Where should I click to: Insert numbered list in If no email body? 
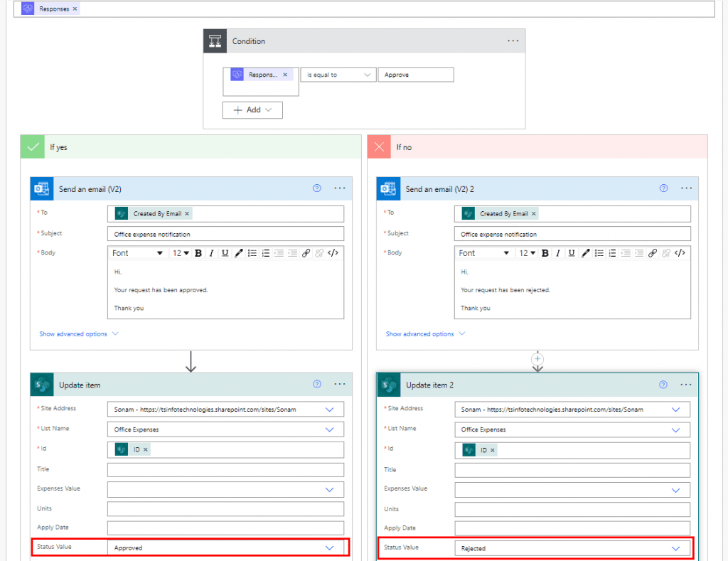coord(612,253)
